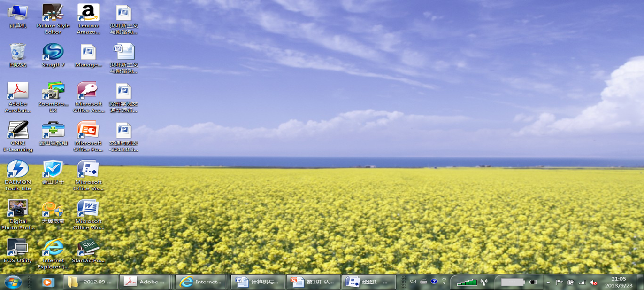Select the StarDict dictionary shortcut
Viewport: 644px width, 290px height.
point(88,250)
